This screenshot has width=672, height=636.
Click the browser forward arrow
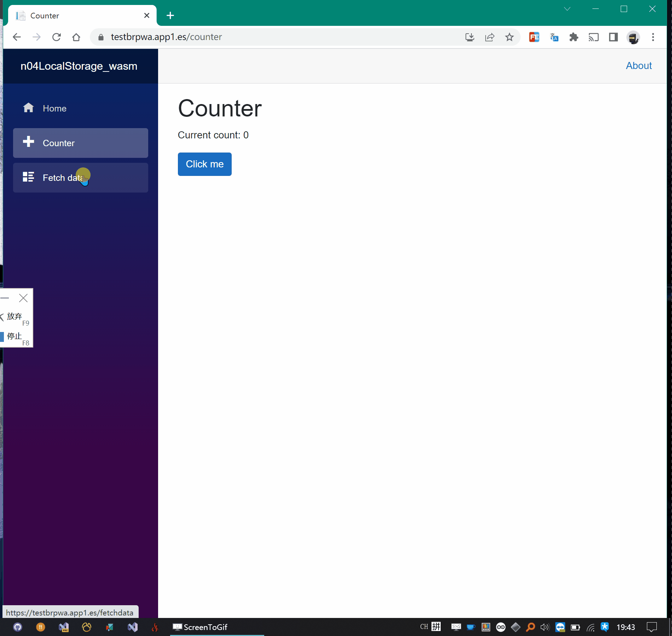click(36, 37)
